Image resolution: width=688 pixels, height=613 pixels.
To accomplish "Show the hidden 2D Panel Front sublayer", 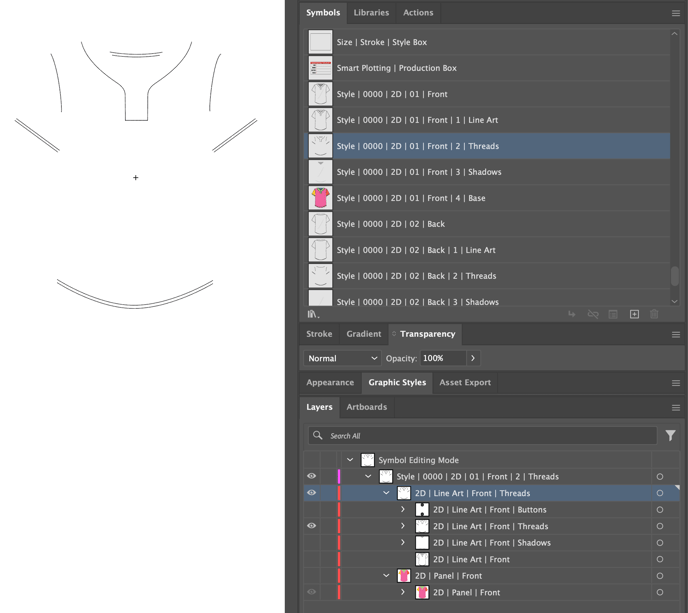I will tap(311, 592).
